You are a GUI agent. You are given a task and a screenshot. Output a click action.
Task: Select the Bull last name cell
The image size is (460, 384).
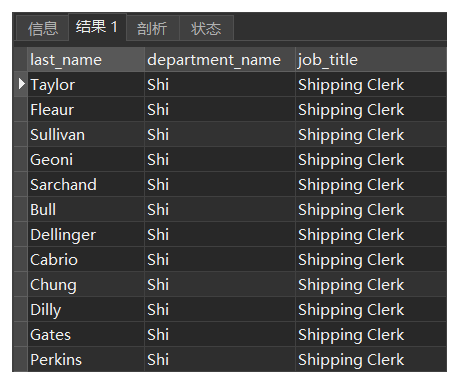(86, 210)
